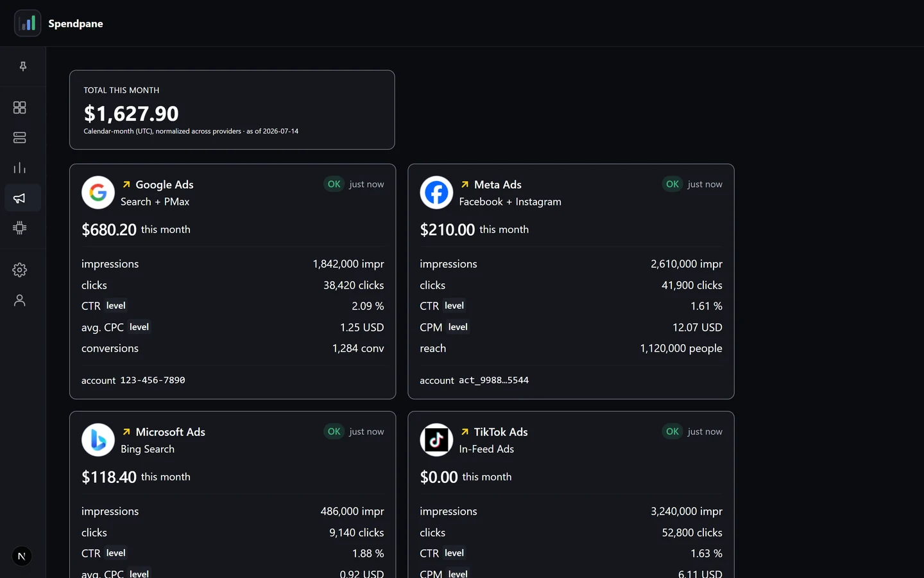Click the OK status badge on Microsoft Ads
The image size is (924, 578).
click(x=334, y=431)
